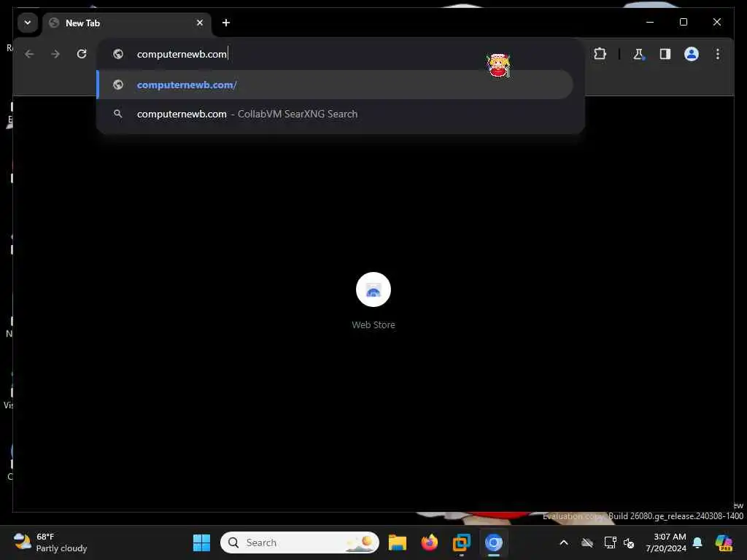Maximize the browser window
The height and width of the screenshot is (560, 747).
coord(683,22)
